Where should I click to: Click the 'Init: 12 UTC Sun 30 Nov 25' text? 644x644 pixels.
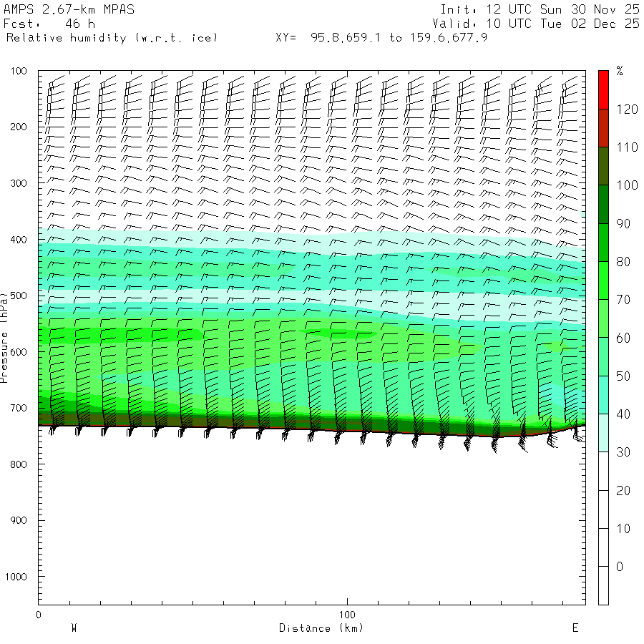pos(540,9)
